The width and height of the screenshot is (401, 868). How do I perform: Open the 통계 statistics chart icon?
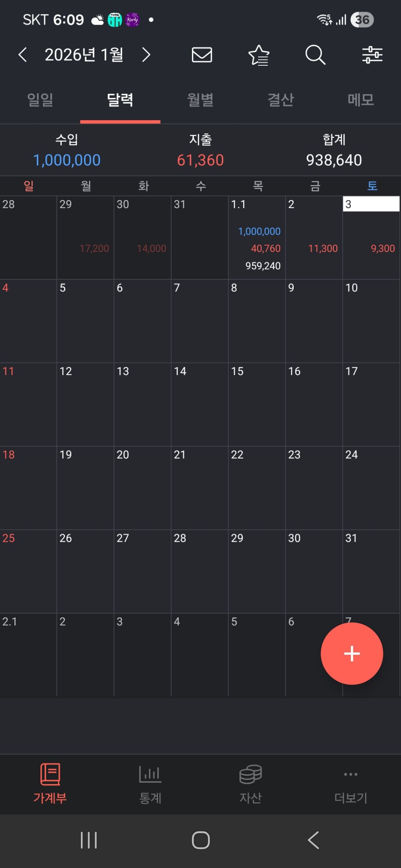point(150,774)
